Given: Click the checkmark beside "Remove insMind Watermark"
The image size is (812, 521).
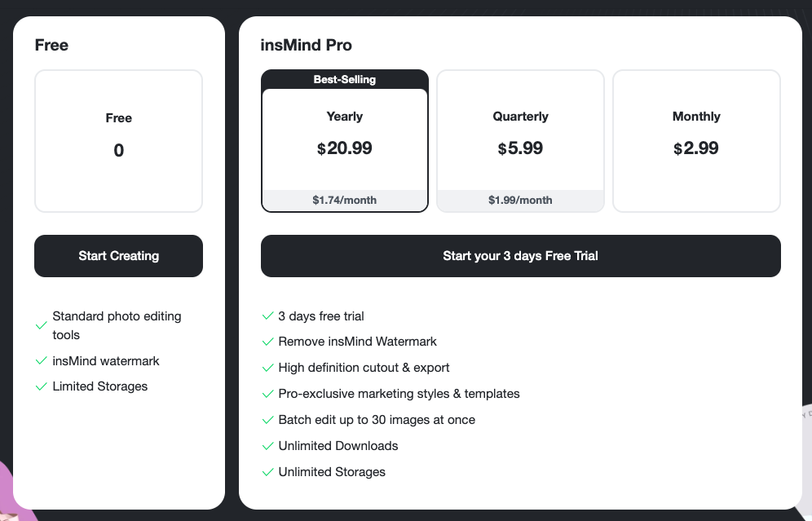Looking at the screenshot, I should pos(267,342).
